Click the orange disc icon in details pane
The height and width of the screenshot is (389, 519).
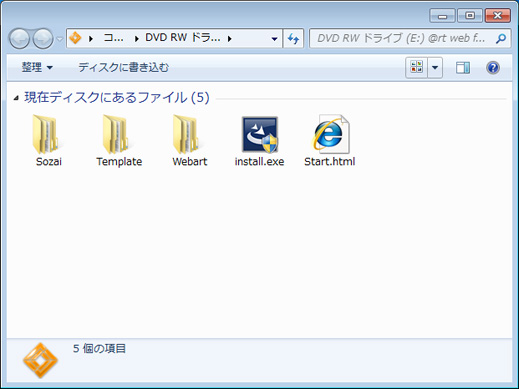point(40,360)
